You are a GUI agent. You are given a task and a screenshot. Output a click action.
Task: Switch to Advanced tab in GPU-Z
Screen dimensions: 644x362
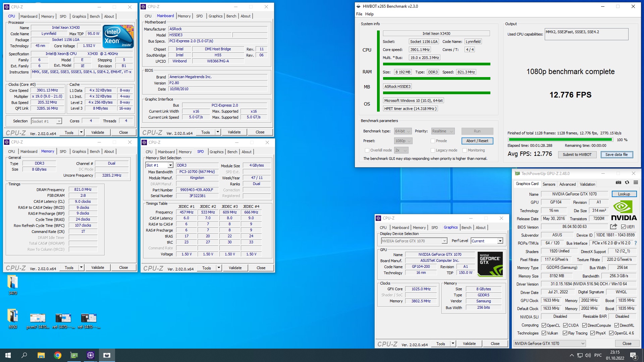coord(567,184)
